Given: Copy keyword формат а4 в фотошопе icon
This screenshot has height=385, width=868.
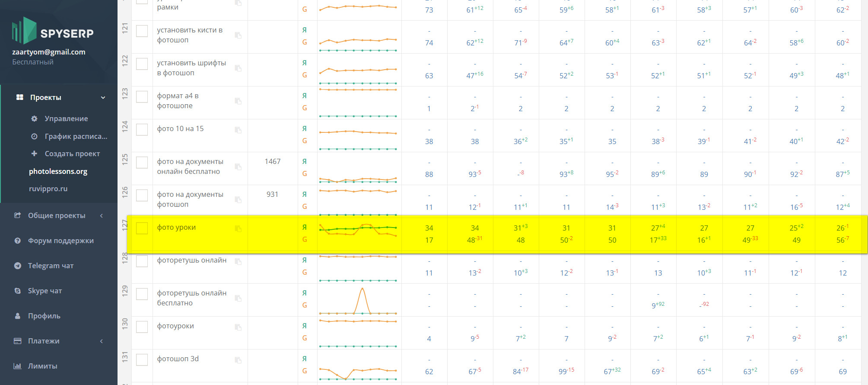Looking at the screenshot, I should [238, 101].
